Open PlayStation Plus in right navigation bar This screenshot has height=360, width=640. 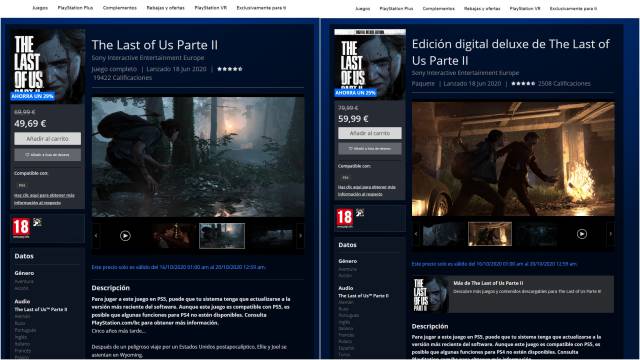point(396,8)
